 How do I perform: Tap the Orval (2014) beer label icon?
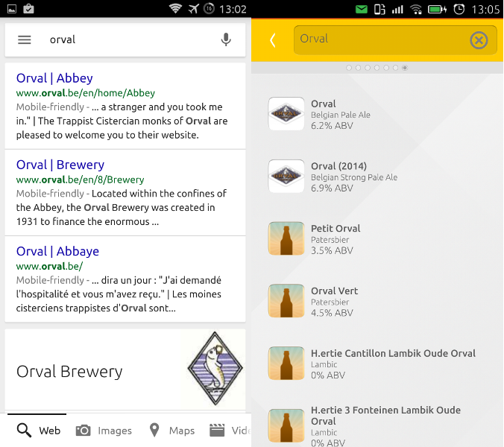[286, 177]
